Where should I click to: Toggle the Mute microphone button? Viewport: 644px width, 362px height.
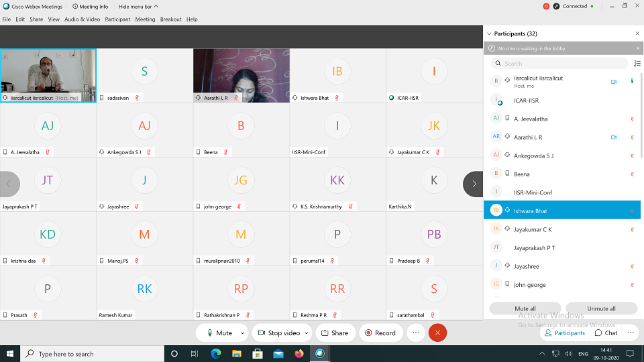pos(219,333)
